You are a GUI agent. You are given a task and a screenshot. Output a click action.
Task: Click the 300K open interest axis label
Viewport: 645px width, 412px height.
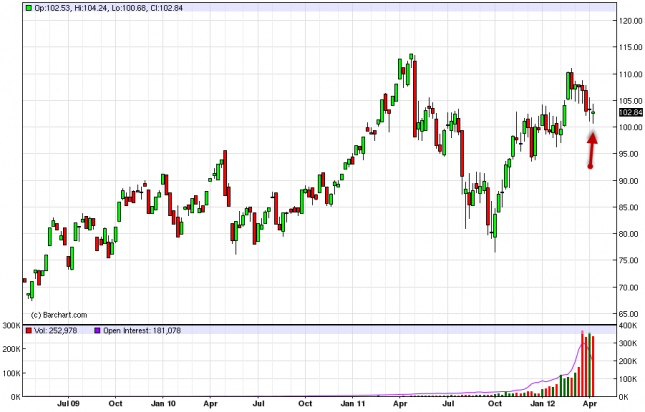click(629, 343)
